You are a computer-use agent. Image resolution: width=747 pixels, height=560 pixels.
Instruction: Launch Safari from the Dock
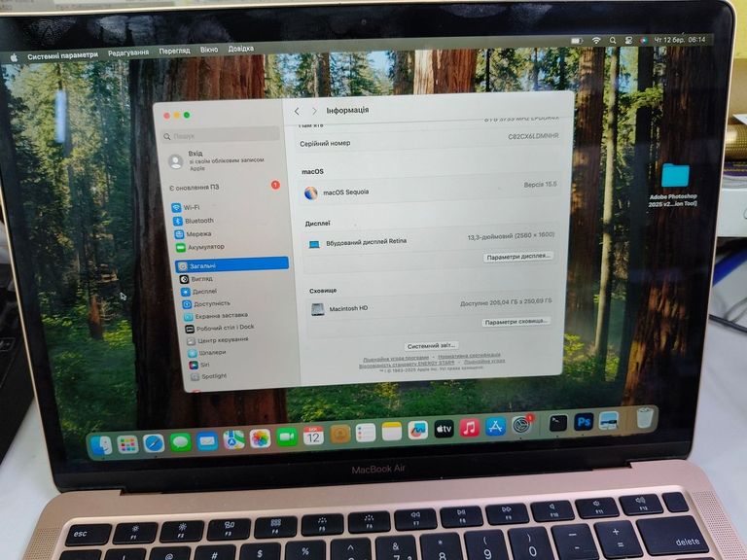tap(154, 443)
